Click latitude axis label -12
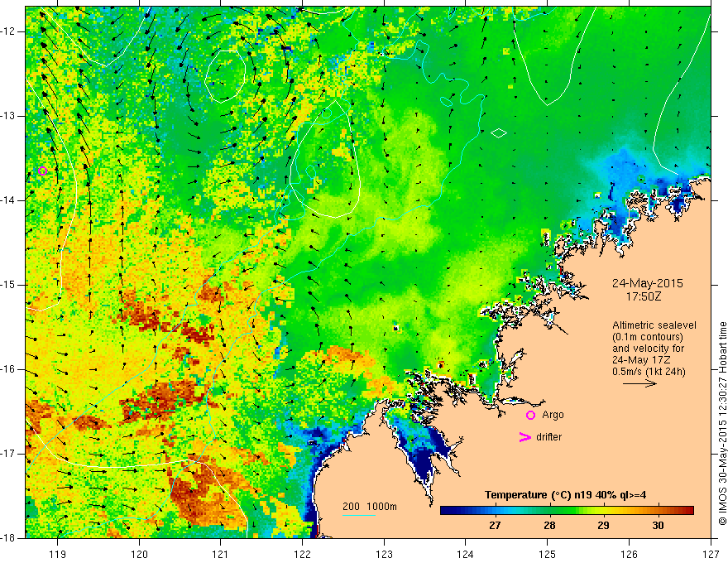Viewport: 728px width, 563px height. [x=9, y=31]
